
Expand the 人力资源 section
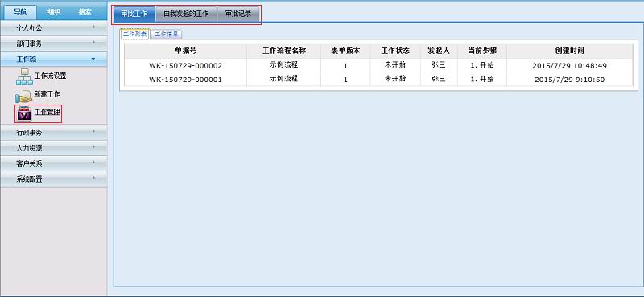click(x=54, y=148)
